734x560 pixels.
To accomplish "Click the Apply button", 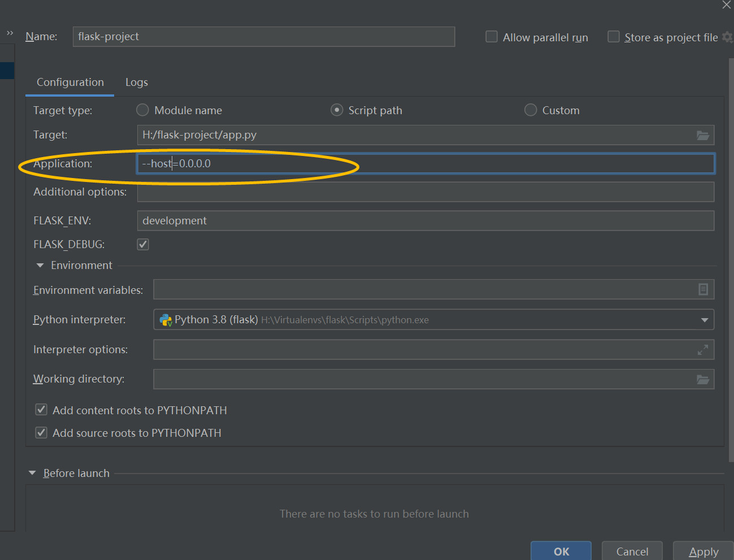I will (x=703, y=551).
